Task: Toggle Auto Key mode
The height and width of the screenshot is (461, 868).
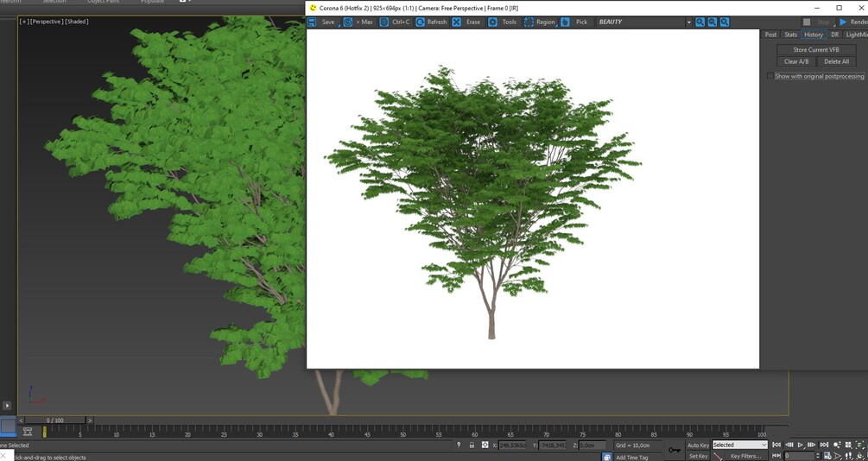Action: [698, 445]
